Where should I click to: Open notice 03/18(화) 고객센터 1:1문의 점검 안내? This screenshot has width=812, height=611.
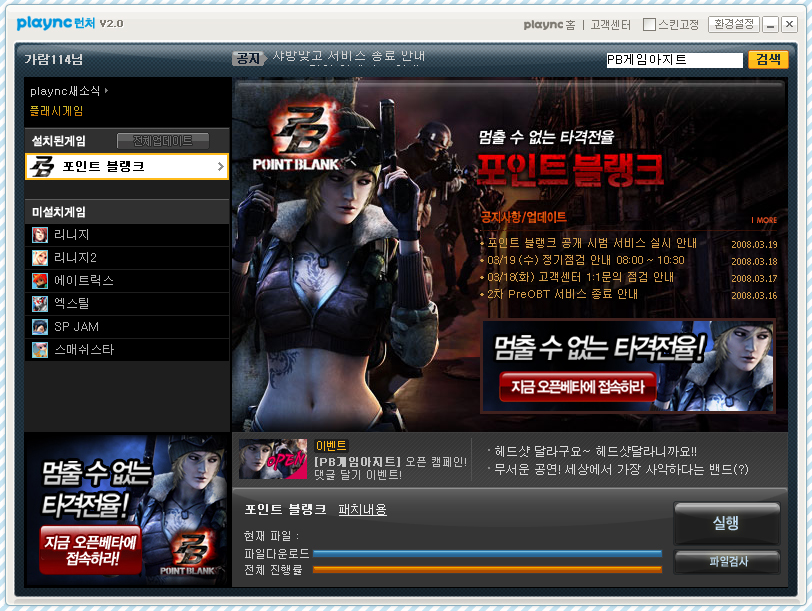(x=581, y=278)
